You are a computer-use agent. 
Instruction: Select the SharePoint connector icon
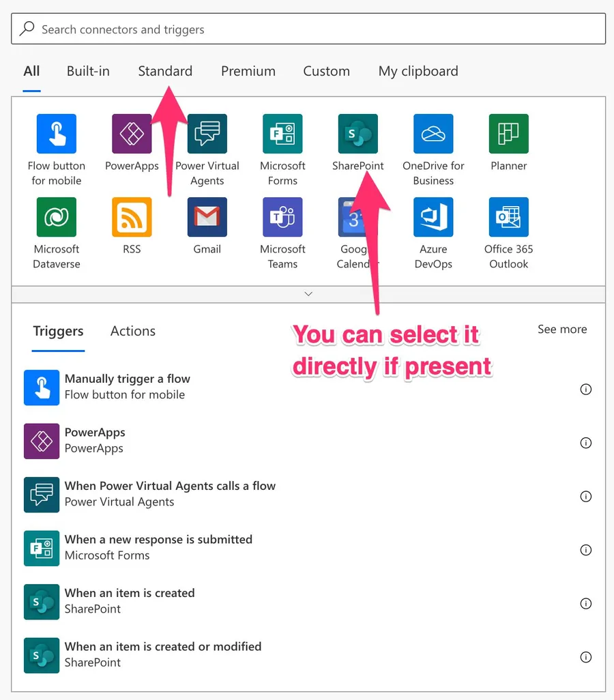coord(357,134)
